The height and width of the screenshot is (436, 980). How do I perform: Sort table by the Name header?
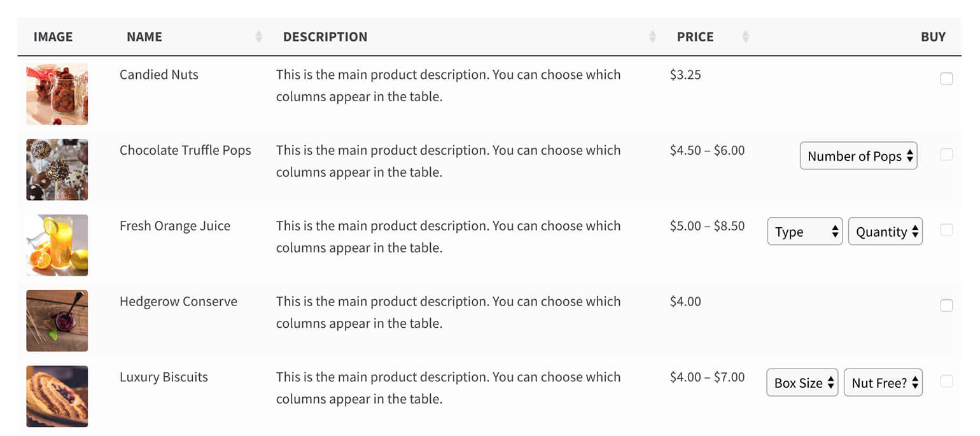(144, 37)
